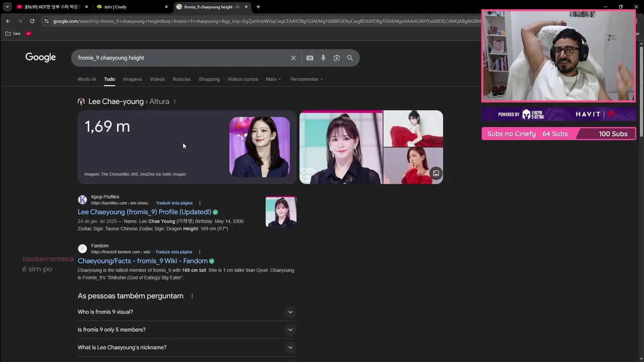Open the YouTube bookmark icon
The image size is (644, 362).
tap(29, 33)
